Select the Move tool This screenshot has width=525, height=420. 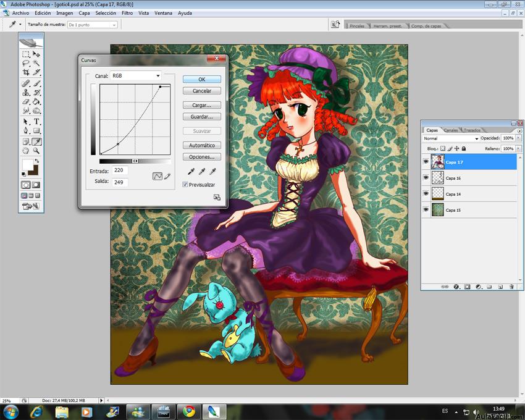[x=36, y=54]
